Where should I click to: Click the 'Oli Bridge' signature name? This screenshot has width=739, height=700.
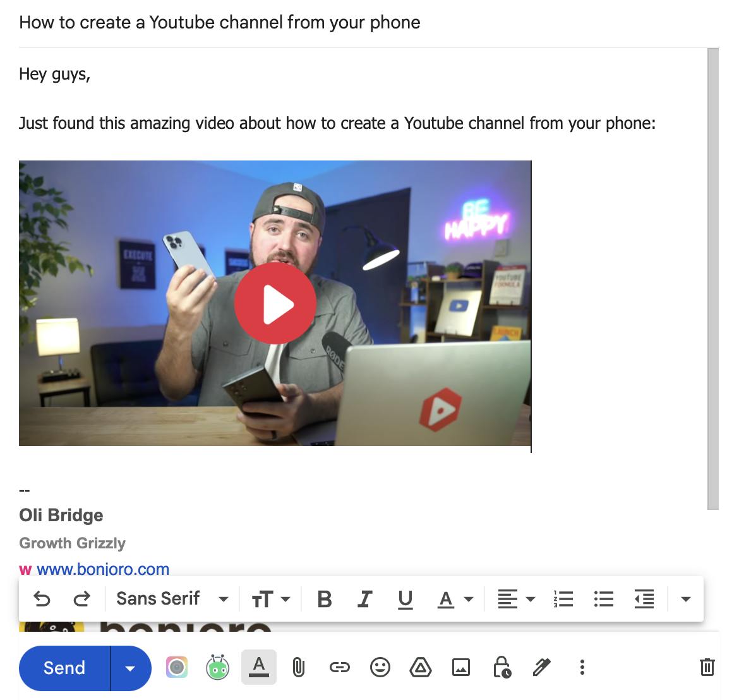61,516
